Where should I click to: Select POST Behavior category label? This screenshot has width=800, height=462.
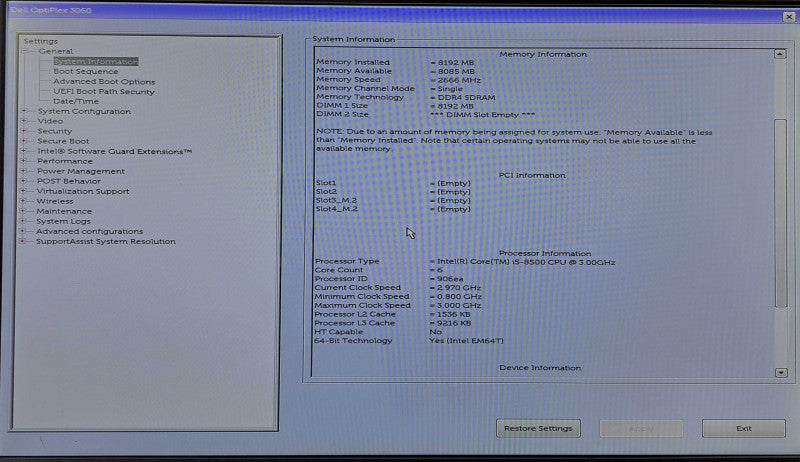click(x=69, y=181)
